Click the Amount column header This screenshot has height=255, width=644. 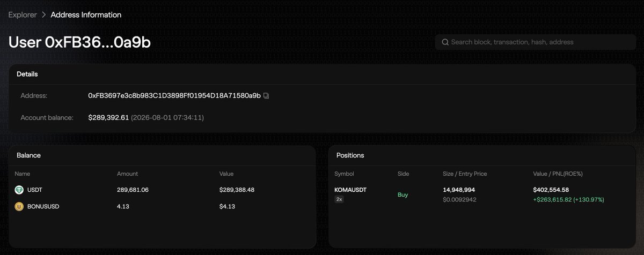(x=127, y=174)
